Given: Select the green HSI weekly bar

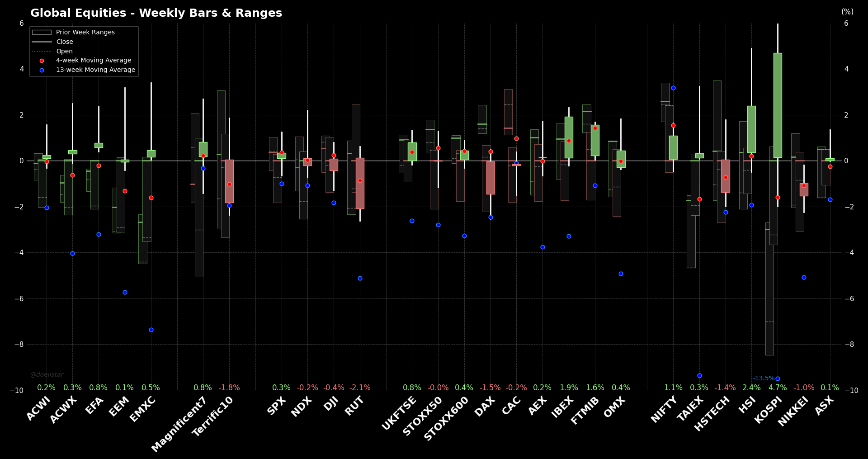Looking at the screenshot, I should pyautogui.click(x=751, y=129).
